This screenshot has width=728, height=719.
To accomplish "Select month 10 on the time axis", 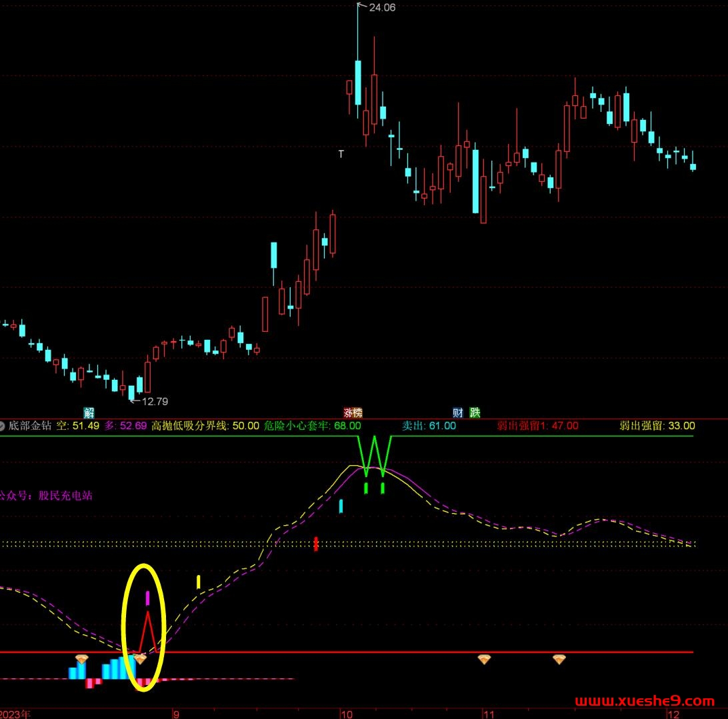I will pos(345,714).
